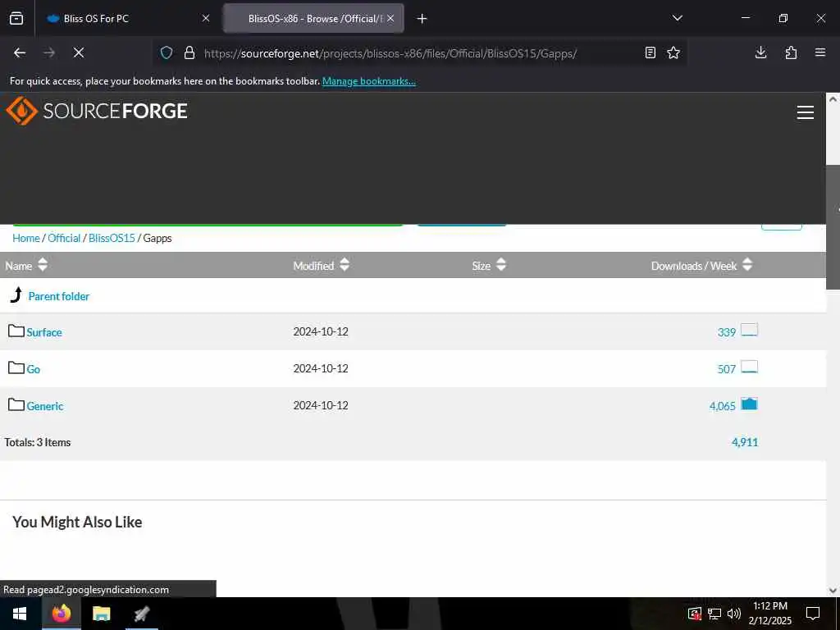
Task: Click the Go folder icon
Action: coord(16,367)
